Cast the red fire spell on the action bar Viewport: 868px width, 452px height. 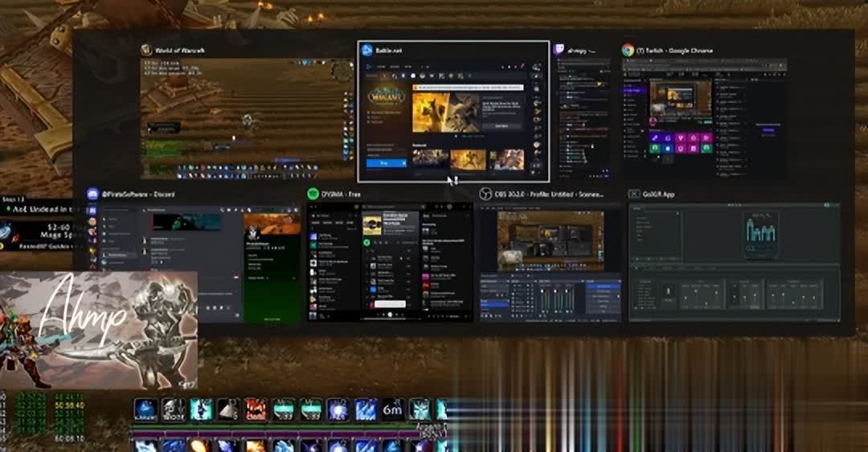click(256, 409)
